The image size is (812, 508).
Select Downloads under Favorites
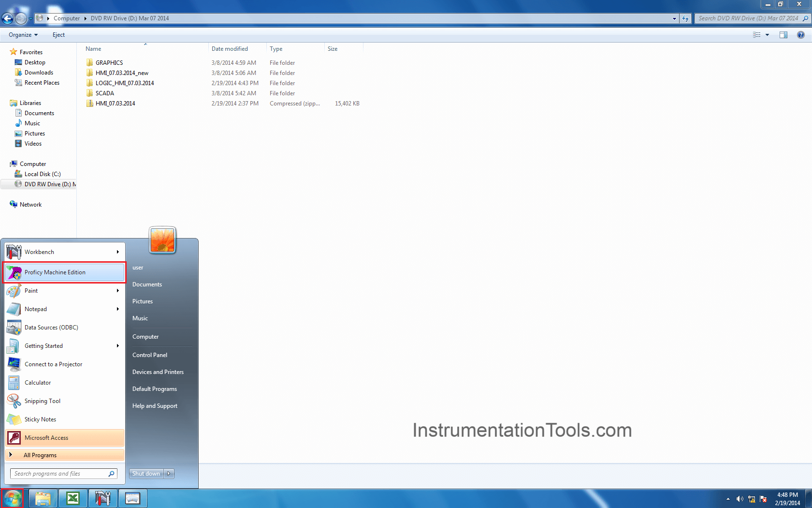coord(39,73)
